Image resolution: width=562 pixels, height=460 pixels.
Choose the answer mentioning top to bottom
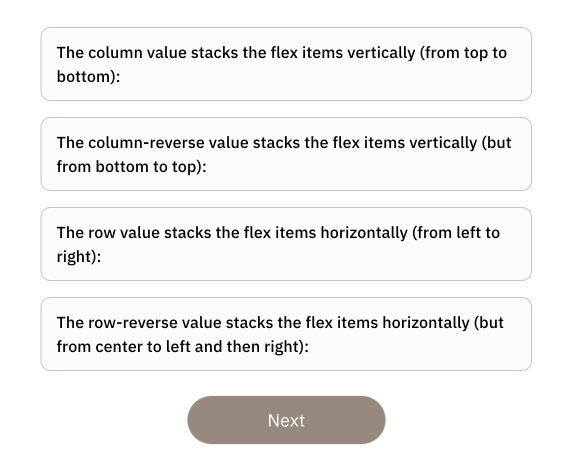pos(286,64)
